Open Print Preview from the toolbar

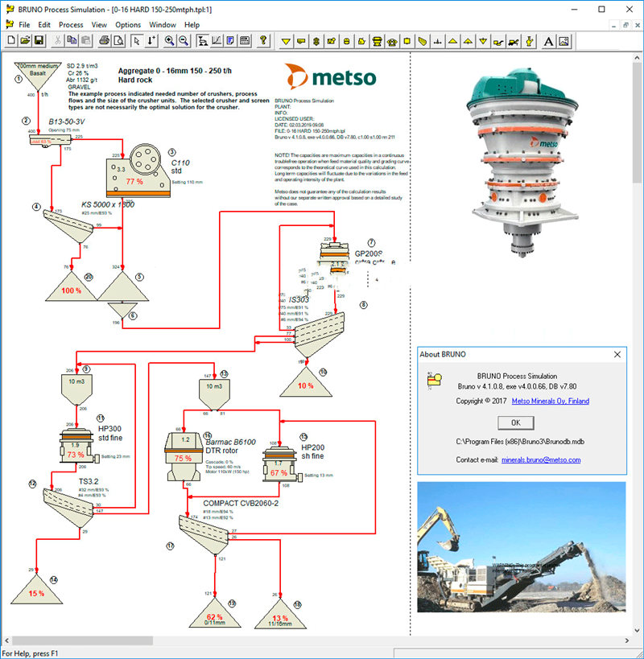click(119, 41)
